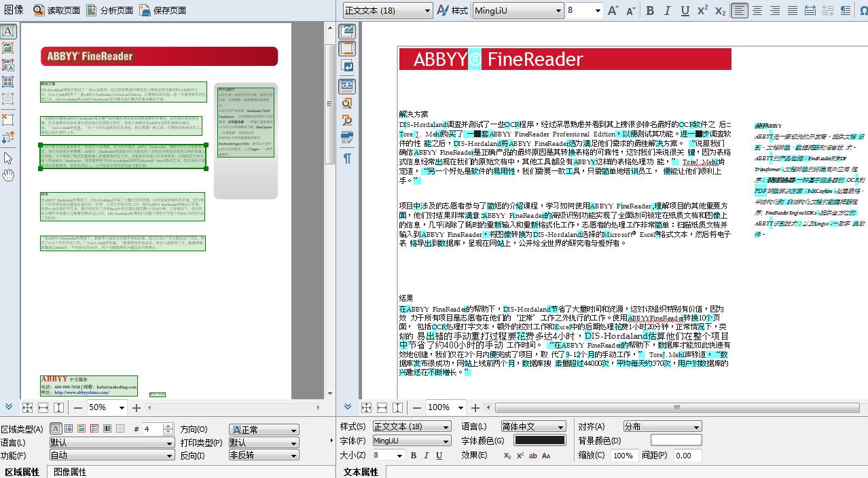
Task: Toggle italic in the bottom text panel
Action: tap(426, 454)
